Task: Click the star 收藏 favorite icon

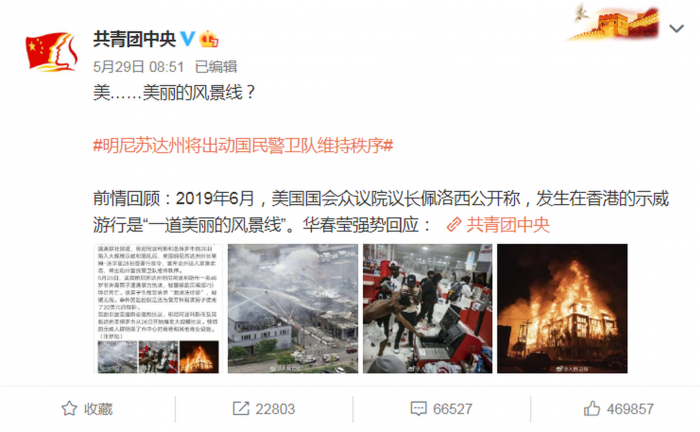Action: click(69, 409)
